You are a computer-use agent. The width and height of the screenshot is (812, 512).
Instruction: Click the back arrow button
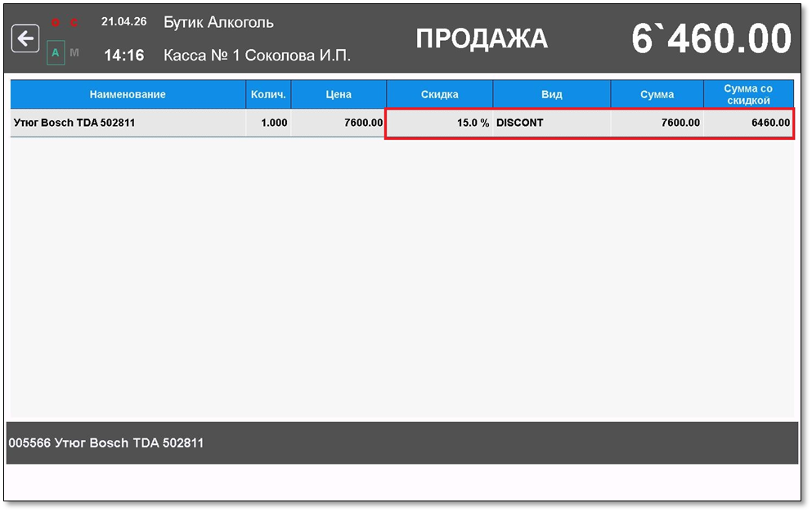tap(25, 38)
